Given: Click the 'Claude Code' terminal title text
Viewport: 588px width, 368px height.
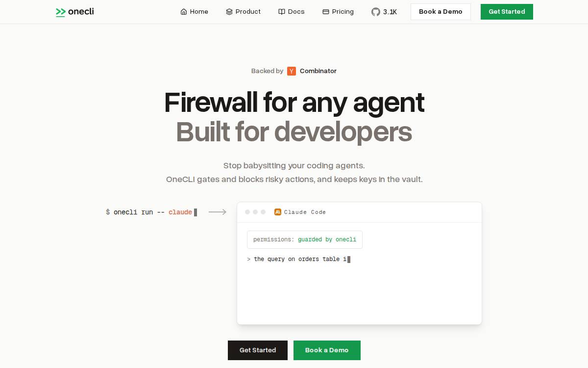Looking at the screenshot, I should click(305, 212).
